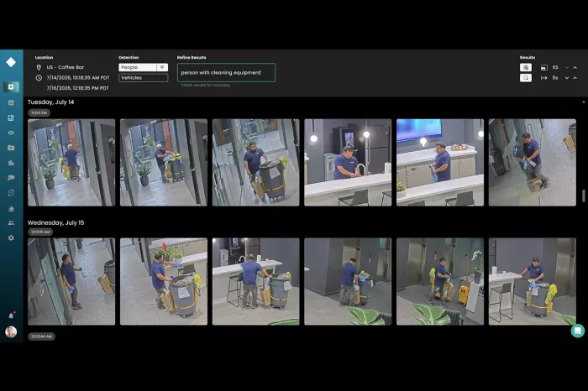Open the active search icon in sidebar
This screenshot has width=588, height=391.
pyautogui.click(x=11, y=87)
